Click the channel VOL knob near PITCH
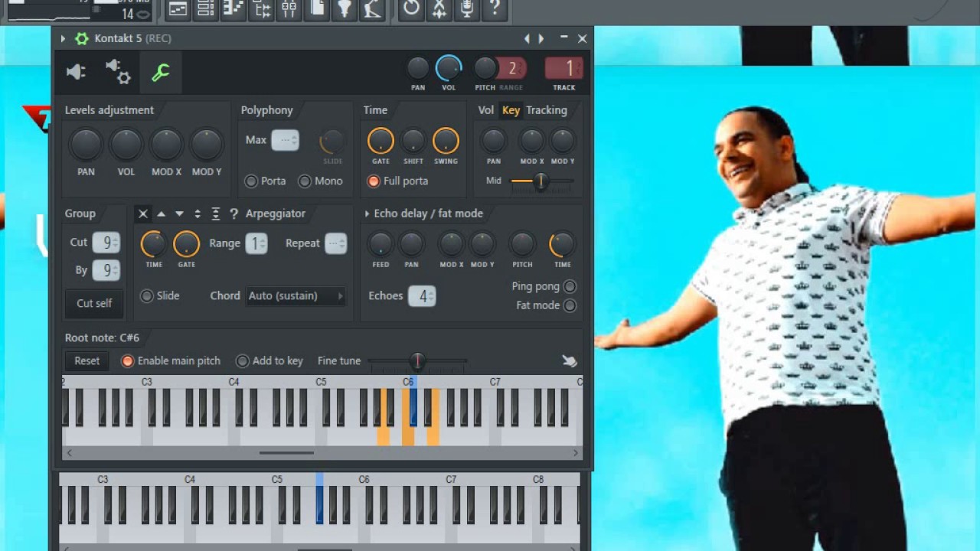980x551 pixels. (449, 69)
